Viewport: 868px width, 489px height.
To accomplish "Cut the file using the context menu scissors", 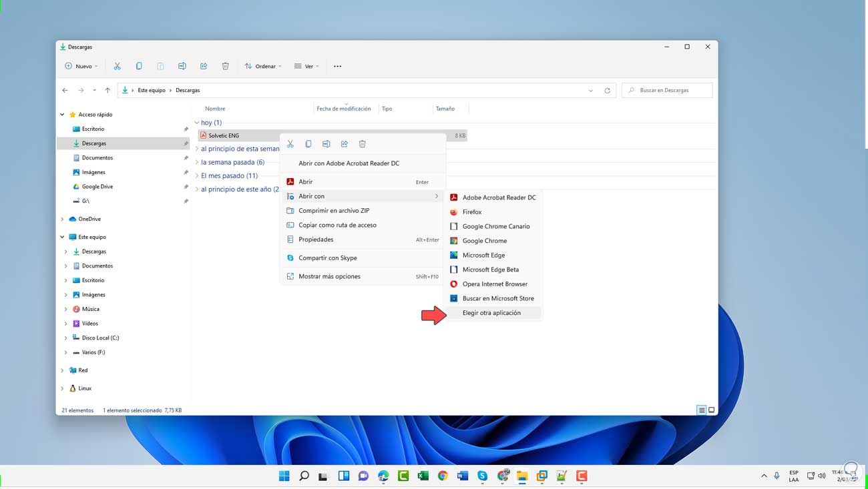I will point(290,144).
